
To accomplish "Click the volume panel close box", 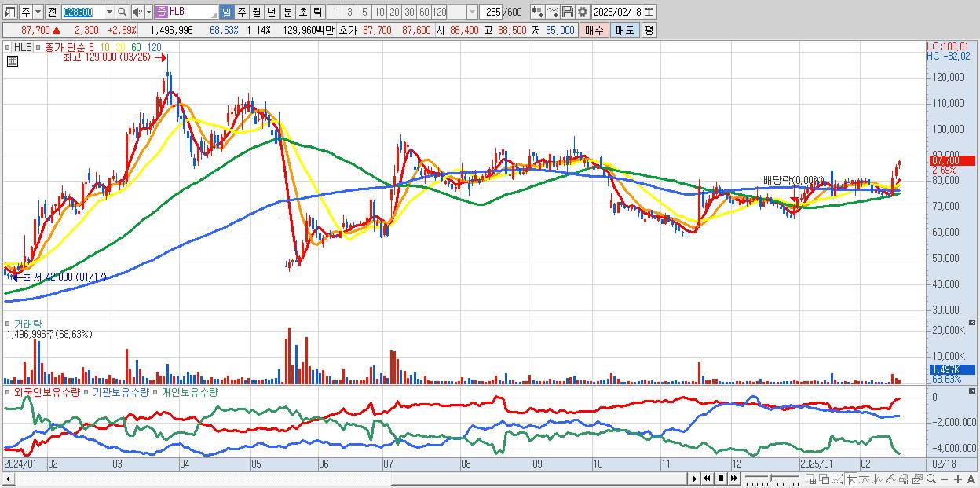I will 972,323.
